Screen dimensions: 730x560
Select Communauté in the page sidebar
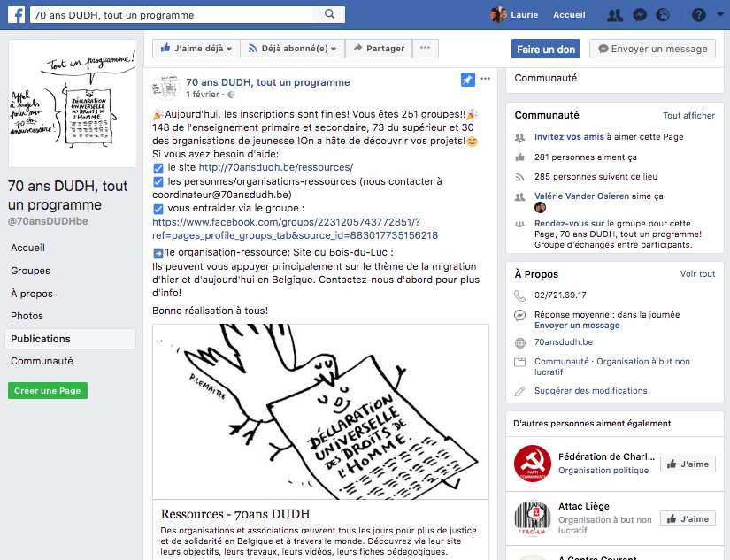(x=42, y=361)
